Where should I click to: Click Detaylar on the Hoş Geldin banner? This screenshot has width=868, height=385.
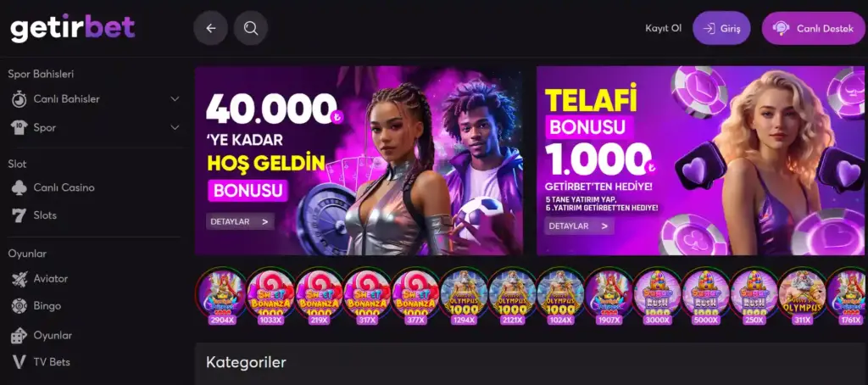tap(240, 221)
